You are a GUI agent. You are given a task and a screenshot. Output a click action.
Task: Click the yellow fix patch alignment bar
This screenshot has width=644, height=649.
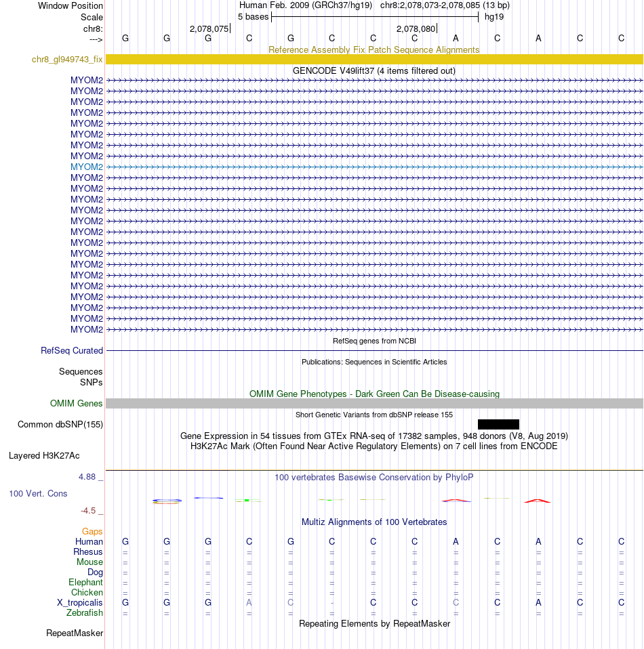374,59
